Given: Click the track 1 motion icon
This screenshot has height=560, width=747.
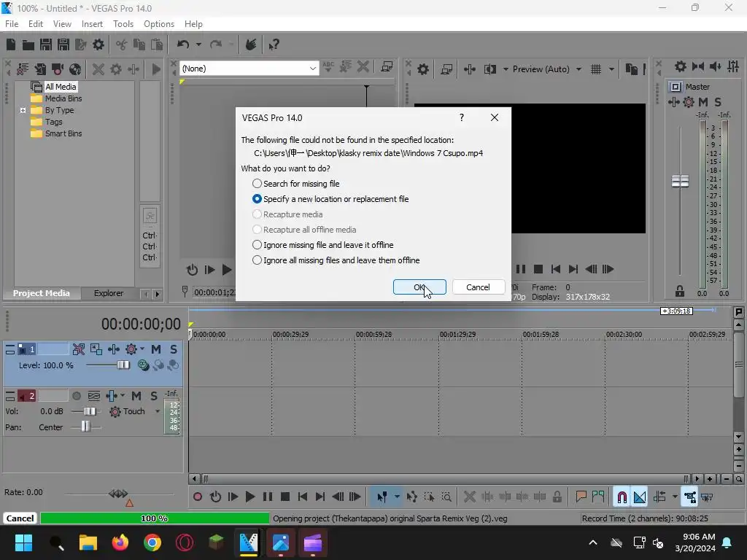Looking at the screenshot, I should point(79,349).
